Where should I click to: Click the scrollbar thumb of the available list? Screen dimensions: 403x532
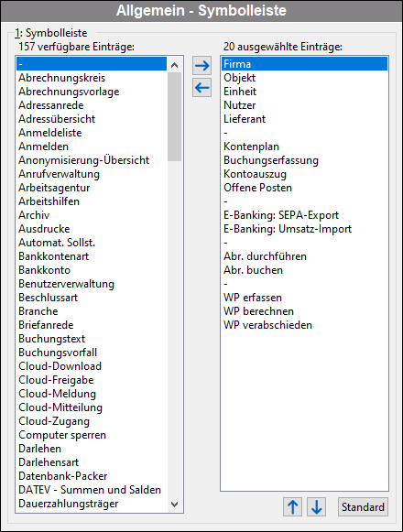(175, 116)
